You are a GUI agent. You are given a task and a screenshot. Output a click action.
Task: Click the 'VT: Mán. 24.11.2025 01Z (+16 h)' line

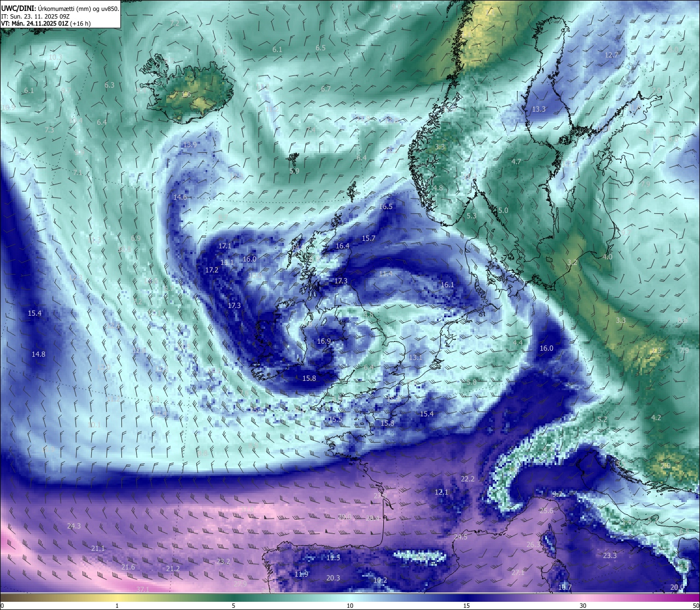point(46,24)
